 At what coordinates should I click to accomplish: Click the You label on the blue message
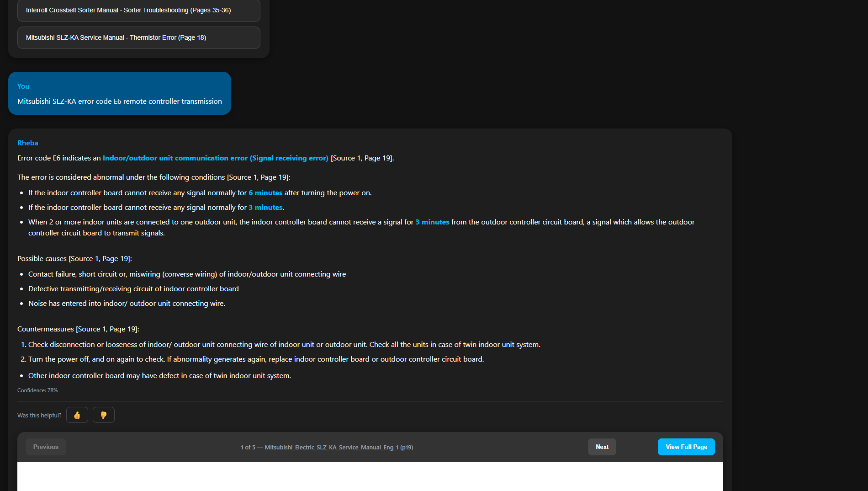pos(23,86)
